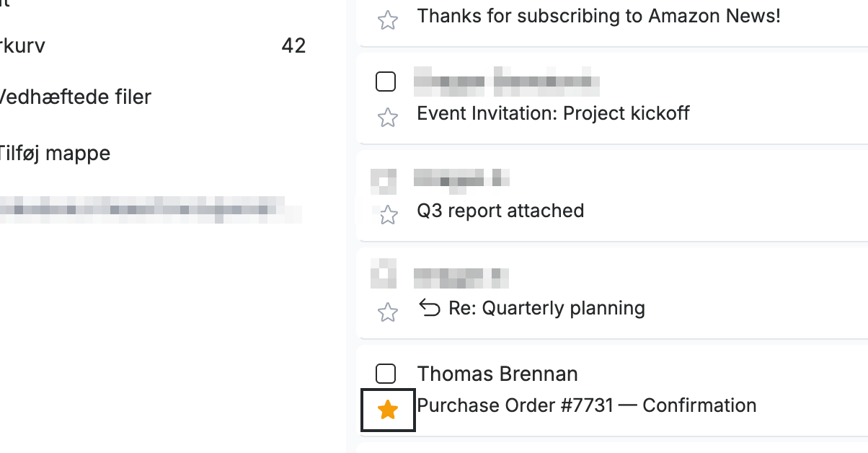Star the Q3 report attached email
This screenshot has width=868, height=453.
(x=388, y=214)
